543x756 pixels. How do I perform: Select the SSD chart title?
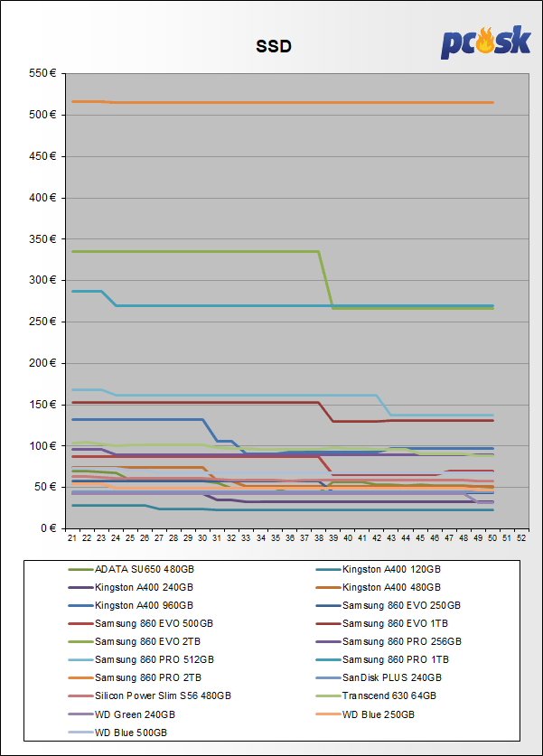274,46
